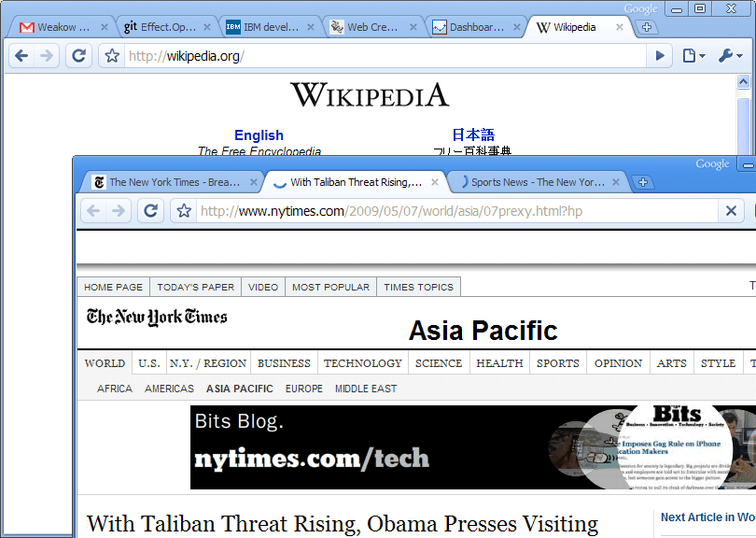This screenshot has width=756, height=538.
Task: Click the wikipedia.org address bar
Action: click(x=385, y=56)
